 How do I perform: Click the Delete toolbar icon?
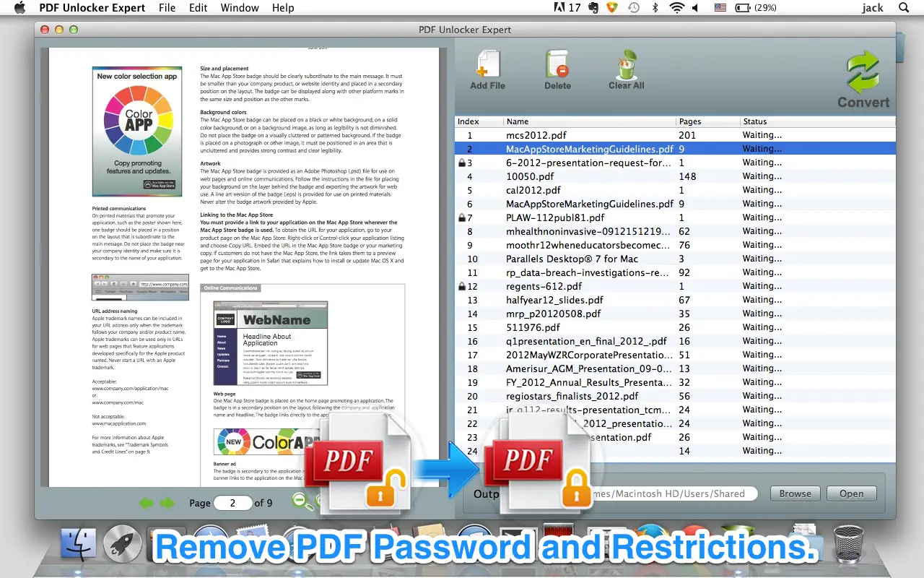pyautogui.click(x=557, y=64)
